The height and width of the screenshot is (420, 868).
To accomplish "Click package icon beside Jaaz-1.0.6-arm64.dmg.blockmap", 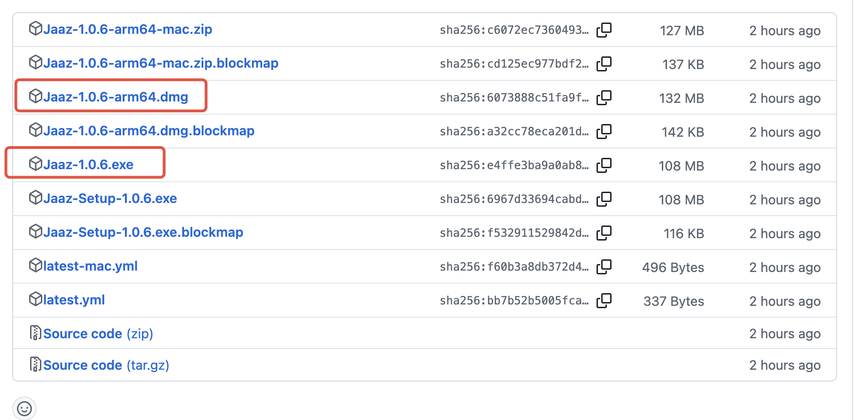I will click(x=36, y=130).
